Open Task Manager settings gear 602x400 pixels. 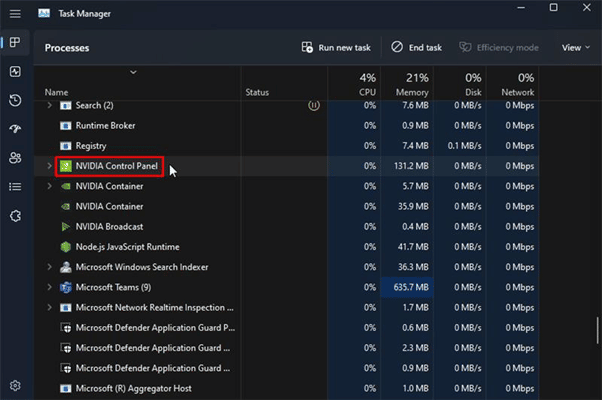[15, 385]
